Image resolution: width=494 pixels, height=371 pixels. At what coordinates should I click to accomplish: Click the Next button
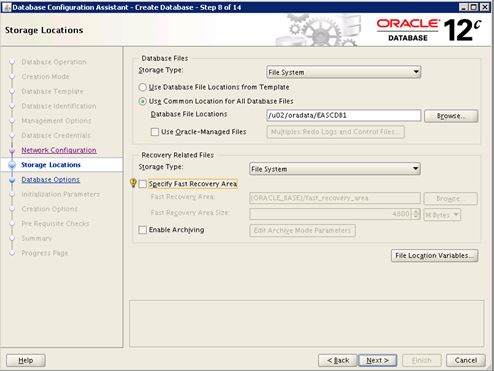coord(377,360)
